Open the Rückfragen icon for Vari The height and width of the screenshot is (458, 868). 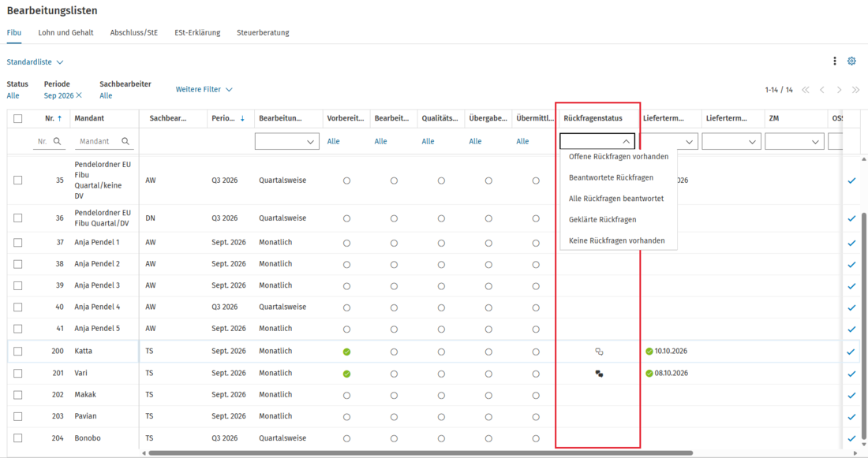point(599,374)
